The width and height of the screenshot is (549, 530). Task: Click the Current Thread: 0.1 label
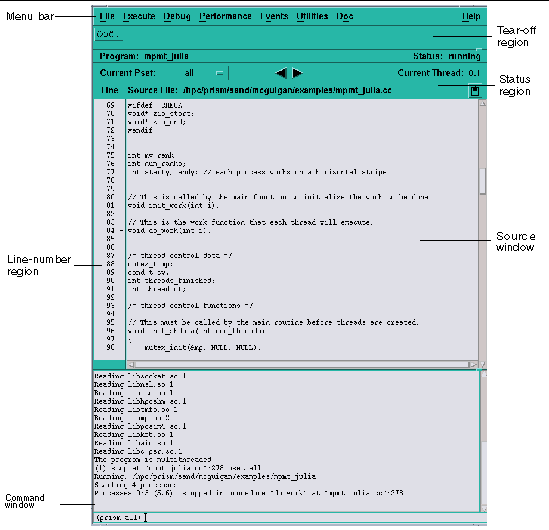(x=438, y=73)
